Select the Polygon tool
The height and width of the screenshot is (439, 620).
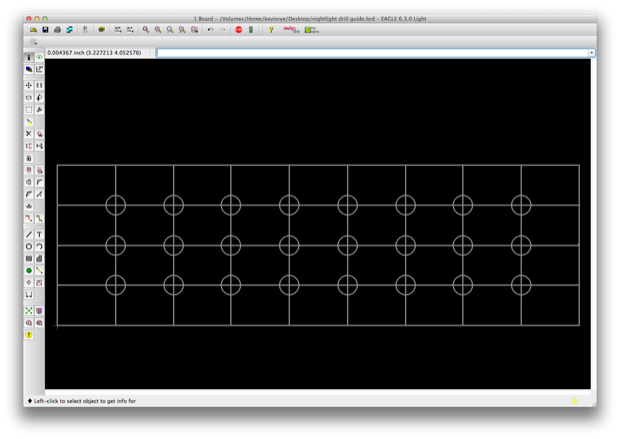[x=39, y=259]
